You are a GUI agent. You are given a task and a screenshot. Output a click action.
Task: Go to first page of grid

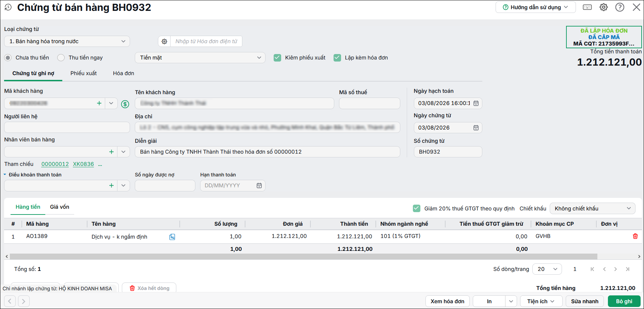592,269
